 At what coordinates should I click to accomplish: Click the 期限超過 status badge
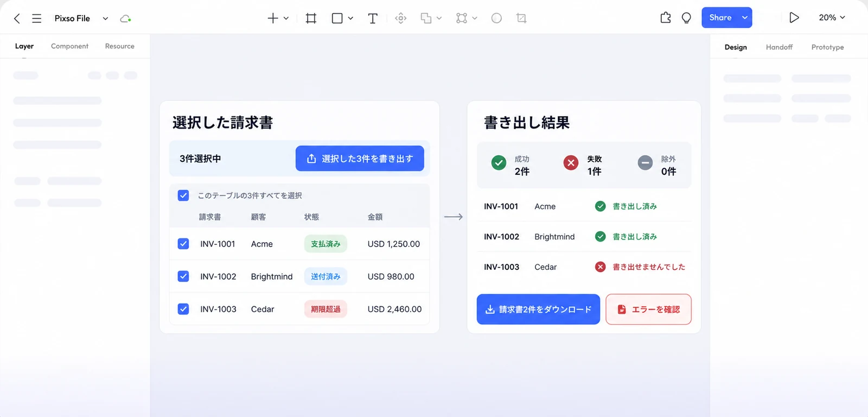[325, 309]
